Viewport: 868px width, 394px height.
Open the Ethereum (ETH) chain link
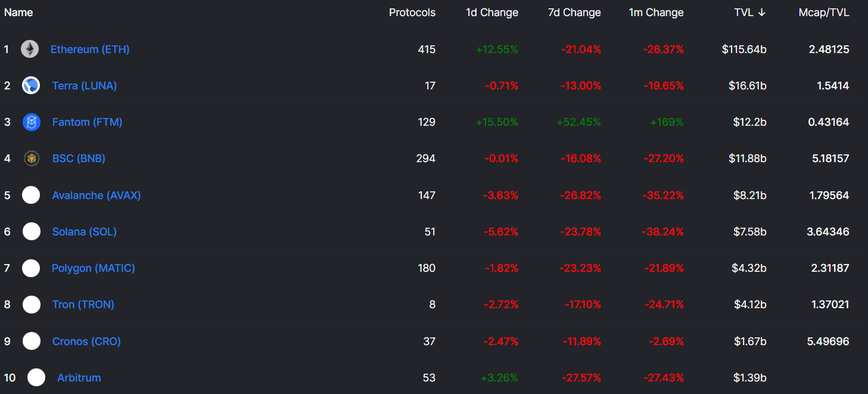(90, 49)
